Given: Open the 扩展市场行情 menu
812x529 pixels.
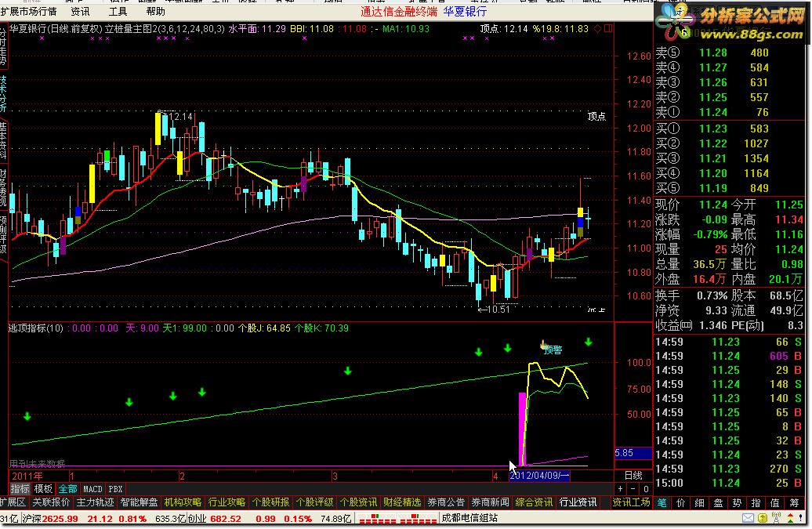Looking at the screenshot, I should point(28,12).
